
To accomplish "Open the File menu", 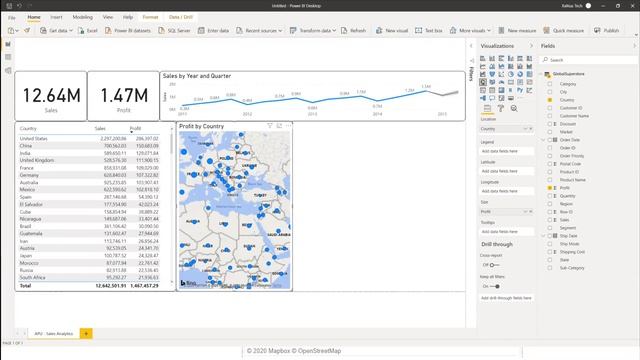I will pyautogui.click(x=11, y=18).
